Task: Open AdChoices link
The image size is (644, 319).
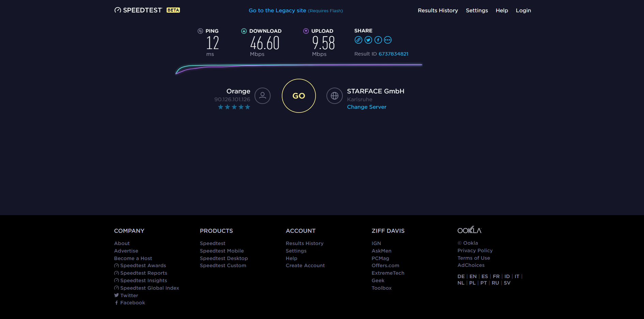Action: point(471,265)
